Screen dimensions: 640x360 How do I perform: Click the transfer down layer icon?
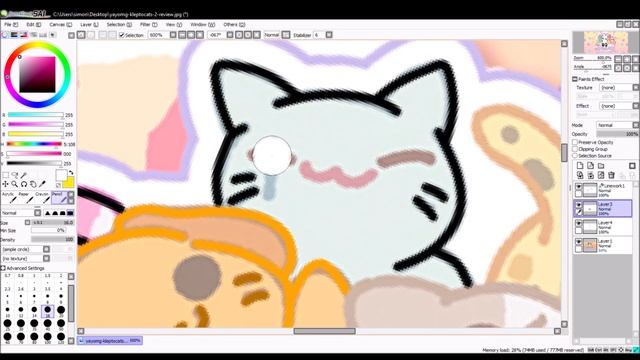click(580, 175)
